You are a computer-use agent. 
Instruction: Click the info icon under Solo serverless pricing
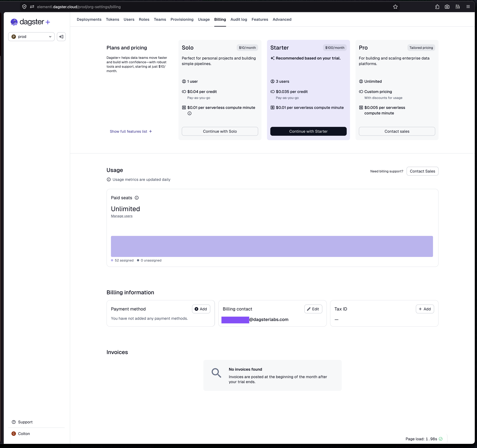[190, 113]
